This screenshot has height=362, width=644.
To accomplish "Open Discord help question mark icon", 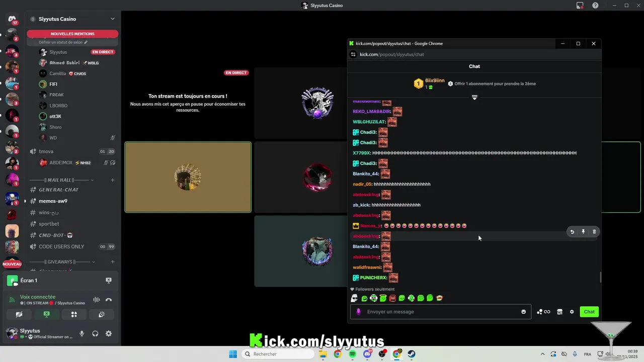I will tap(596, 6).
